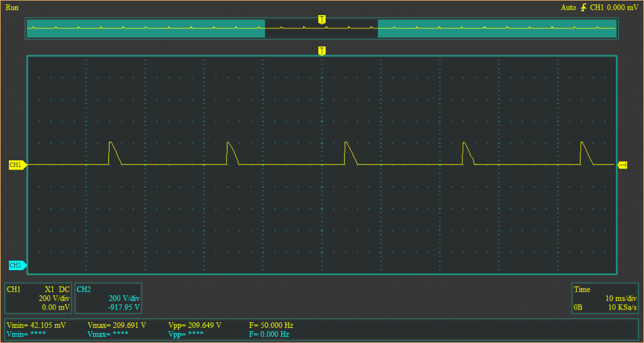
Task: Select the T trigger marker above main grid
Action: (322, 50)
